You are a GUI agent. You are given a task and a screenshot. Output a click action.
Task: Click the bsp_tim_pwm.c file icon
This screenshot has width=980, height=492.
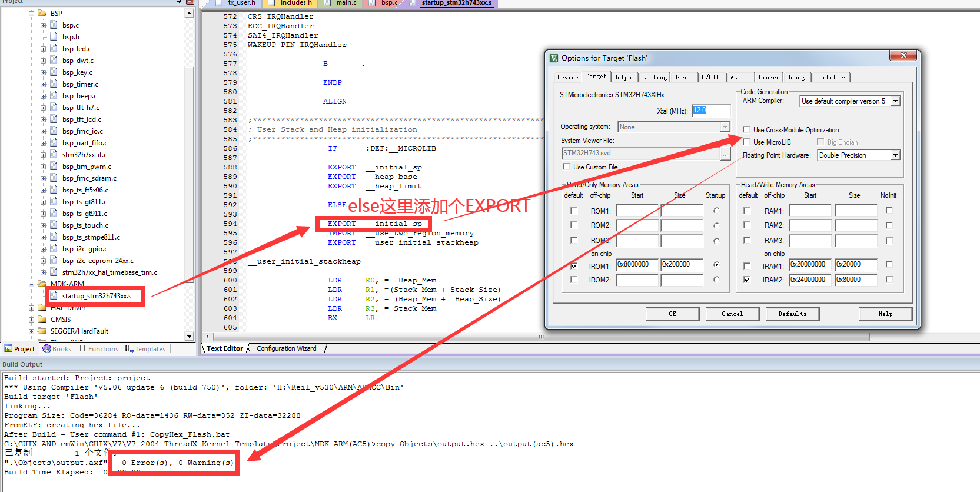[54, 167]
